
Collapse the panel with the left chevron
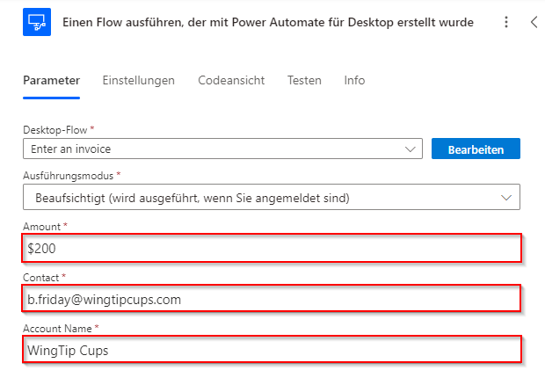pyautogui.click(x=534, y=22)
